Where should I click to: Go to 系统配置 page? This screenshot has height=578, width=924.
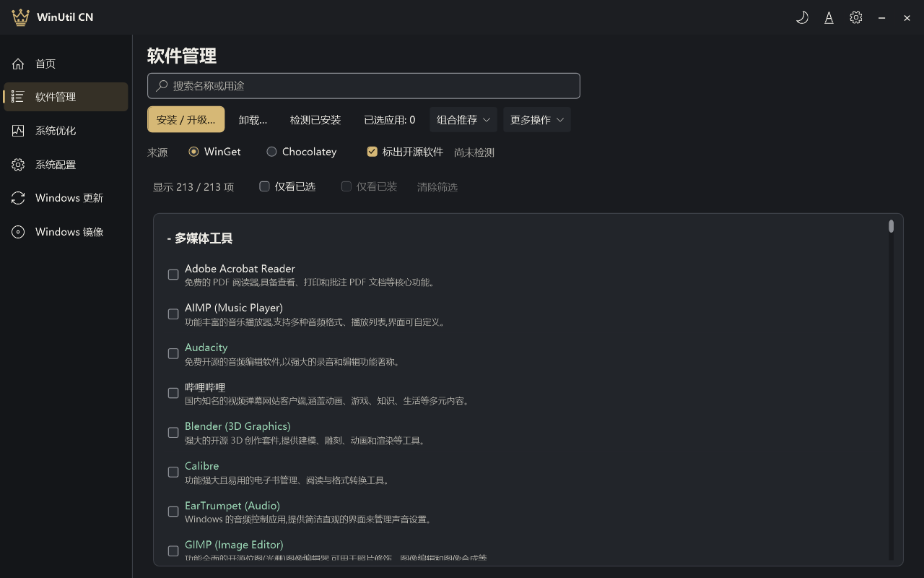coord(66,165)
